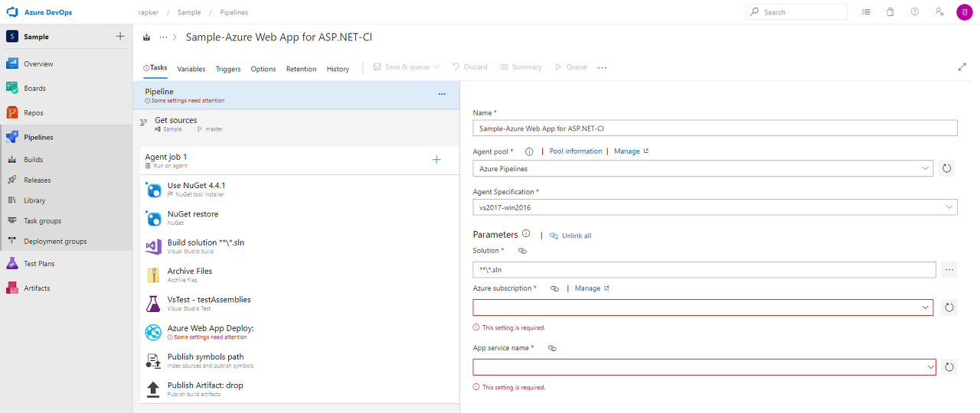Open Manage link next to Agent pool
Image resolution: width=980 pixels, height=413 pixels.
pos(631,151)
